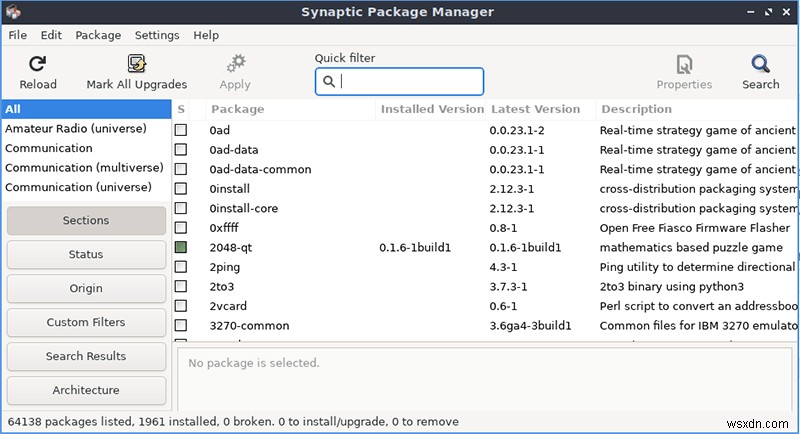
Task: Sort by Installed Version column header
Action: pos(432,109)
